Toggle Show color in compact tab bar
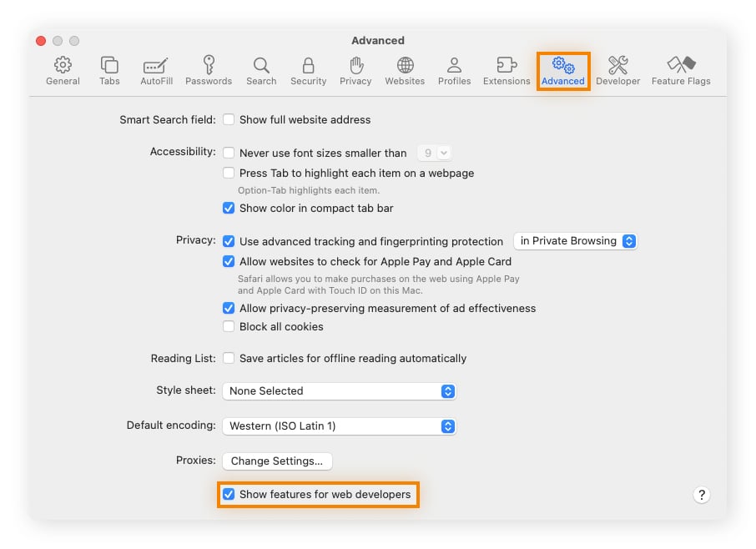Screen dimensions: 756x549 click(x=229, y=209)
